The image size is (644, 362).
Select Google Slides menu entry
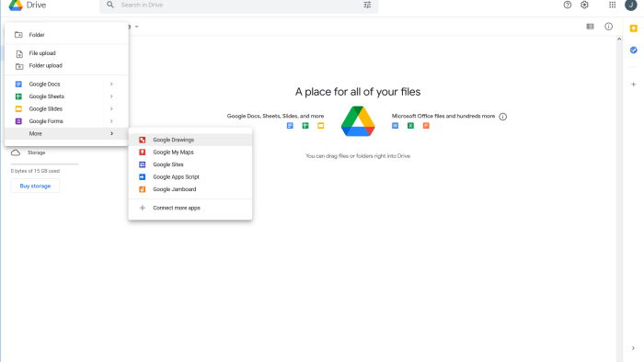coord(66,108)
